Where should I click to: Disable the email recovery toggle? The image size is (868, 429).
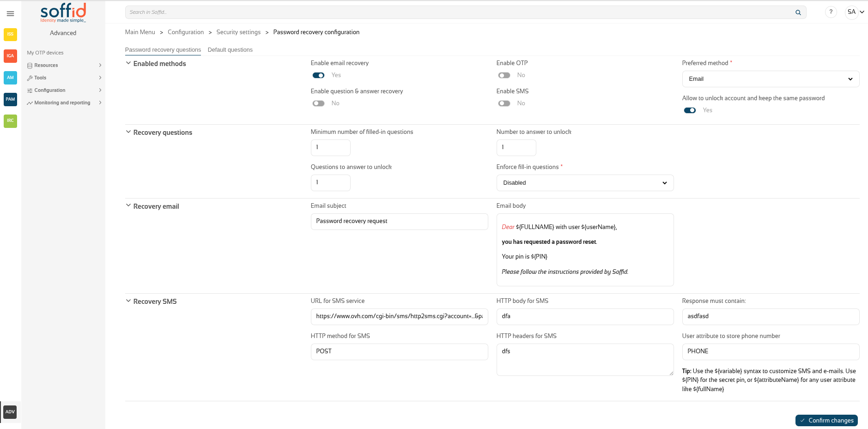pyautogui.click(x=318, y=75)
